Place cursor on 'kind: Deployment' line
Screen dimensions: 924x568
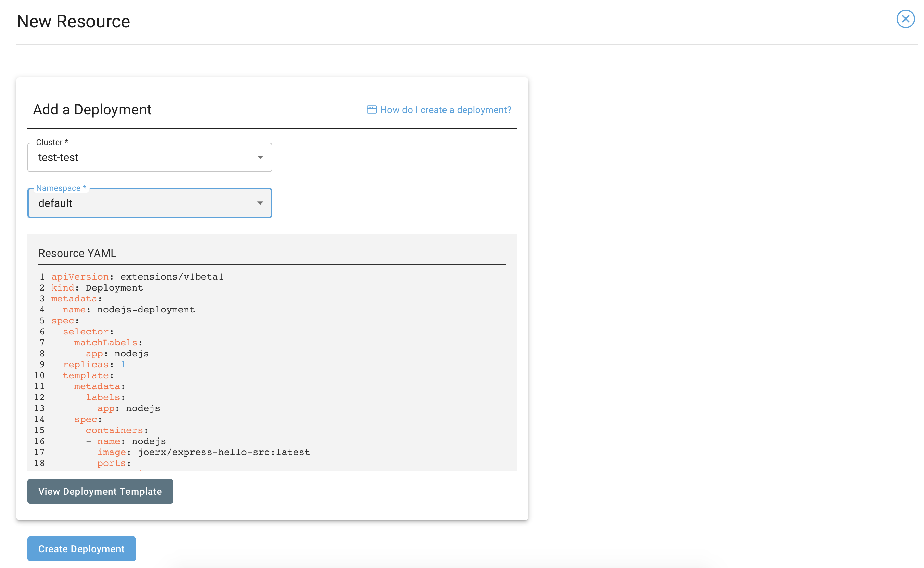97,288
